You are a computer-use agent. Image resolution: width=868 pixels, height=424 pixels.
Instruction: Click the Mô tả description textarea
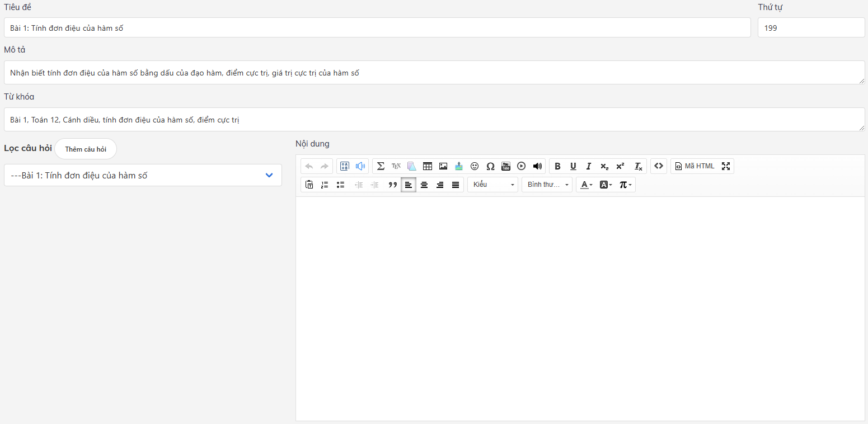434,73
